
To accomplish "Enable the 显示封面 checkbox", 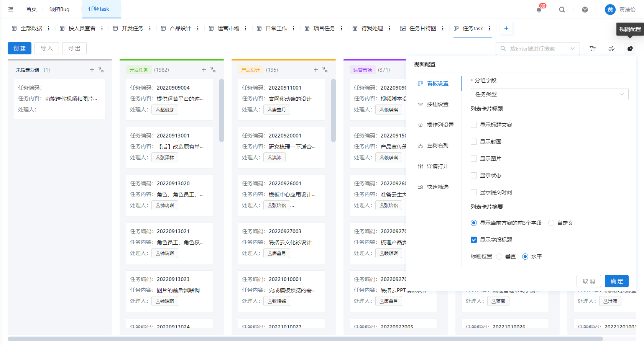I will (474, 142).
